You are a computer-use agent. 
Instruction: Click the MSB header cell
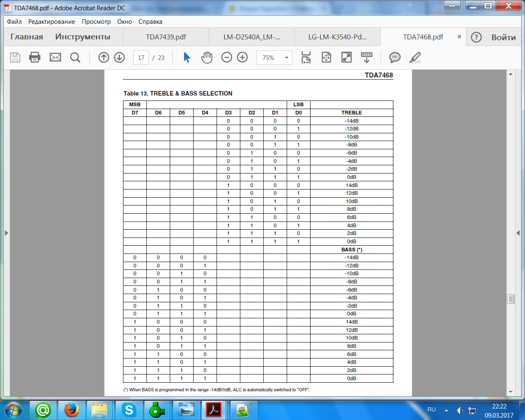point(135,105)
